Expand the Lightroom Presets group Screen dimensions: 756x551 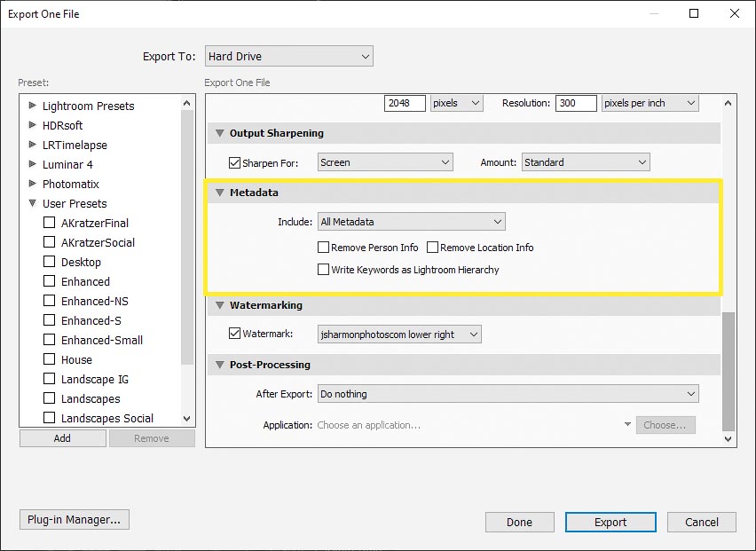(32, 105)
